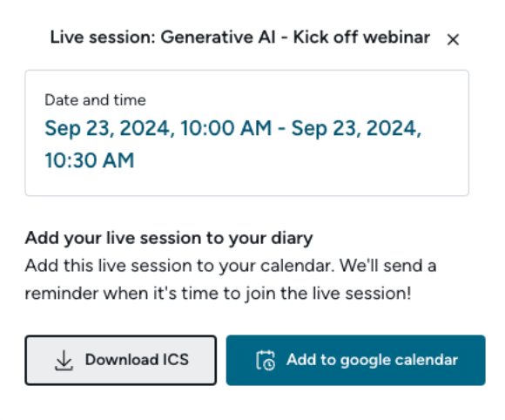Click the start time 'Sep 23, 2024, 10:00 AM'
Screen dimensions: 505x420
point(158,128)
